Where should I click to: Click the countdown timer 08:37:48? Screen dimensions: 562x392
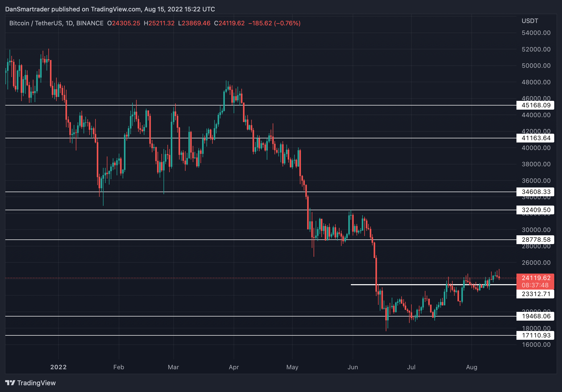pos(535,285)
